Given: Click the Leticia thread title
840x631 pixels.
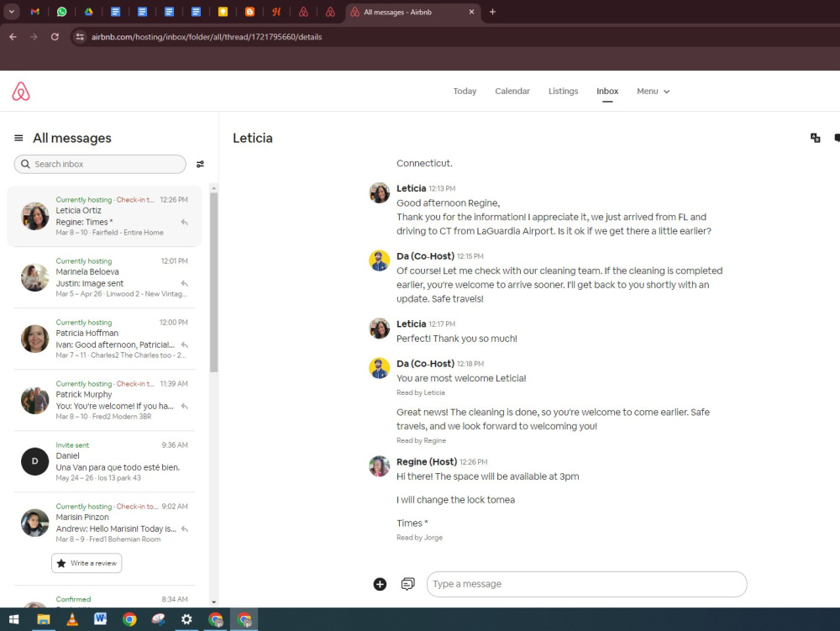Looking at the screenshot, I should [x=252, y=138].
